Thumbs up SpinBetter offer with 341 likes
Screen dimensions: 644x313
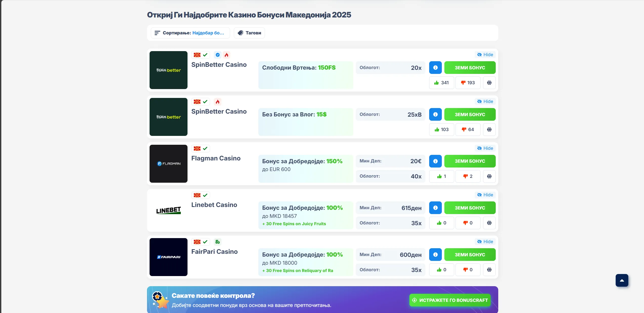coord(442,83)
